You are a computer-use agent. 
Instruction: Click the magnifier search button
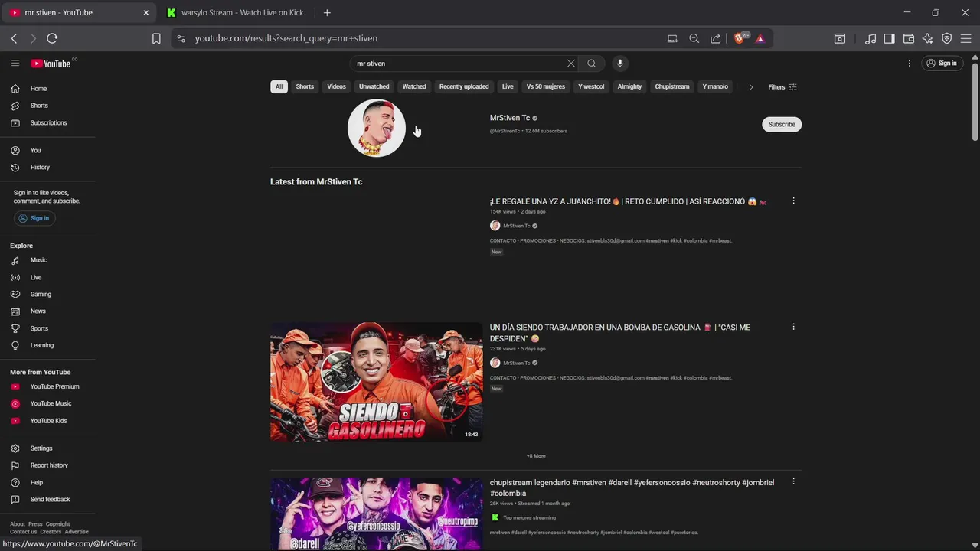[x=591, y=64]
